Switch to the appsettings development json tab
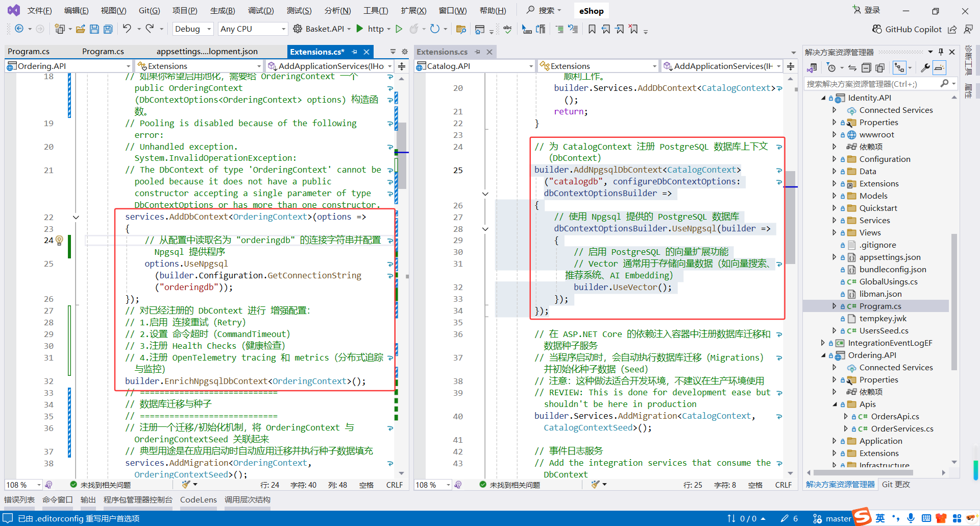Screen dimensions: 980x526 pyautogui.click(x=207, y=52)
